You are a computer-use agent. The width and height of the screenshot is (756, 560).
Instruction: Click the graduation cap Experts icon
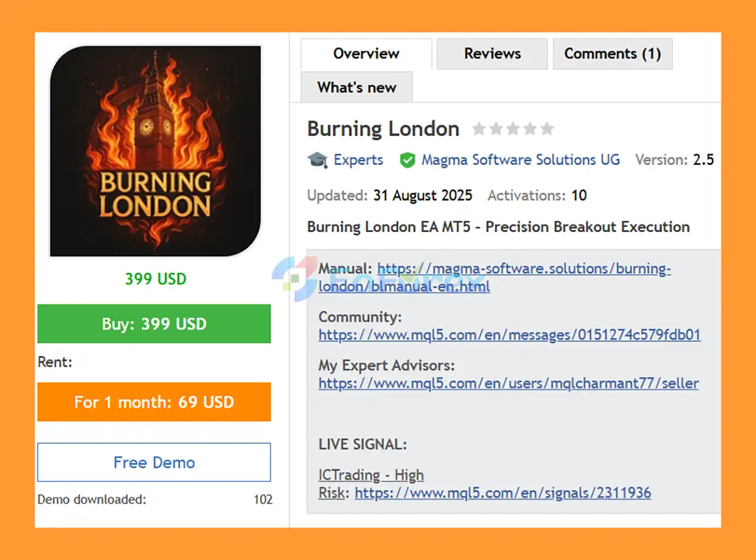point(317,160)
